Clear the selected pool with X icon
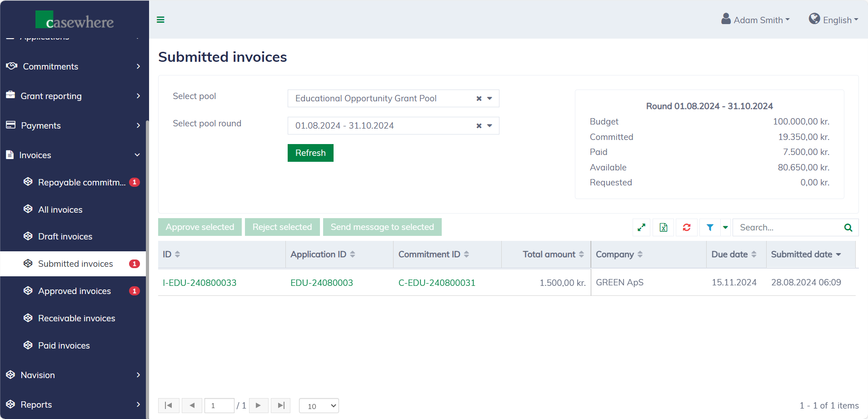This screenshot has height=419, width=868. tap(479, 99)
